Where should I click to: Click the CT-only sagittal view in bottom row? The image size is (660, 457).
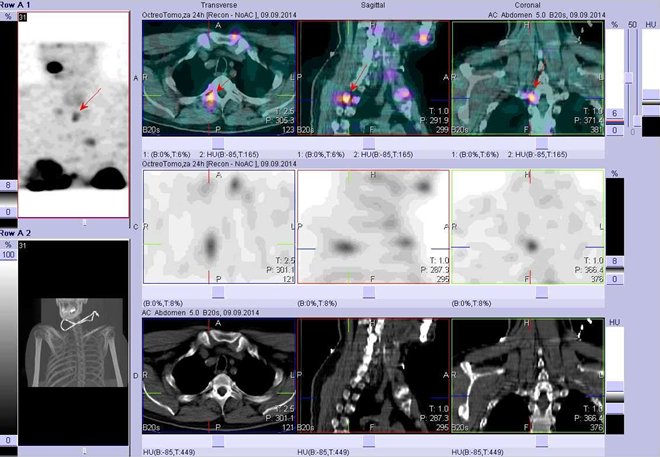pos(372,377)
